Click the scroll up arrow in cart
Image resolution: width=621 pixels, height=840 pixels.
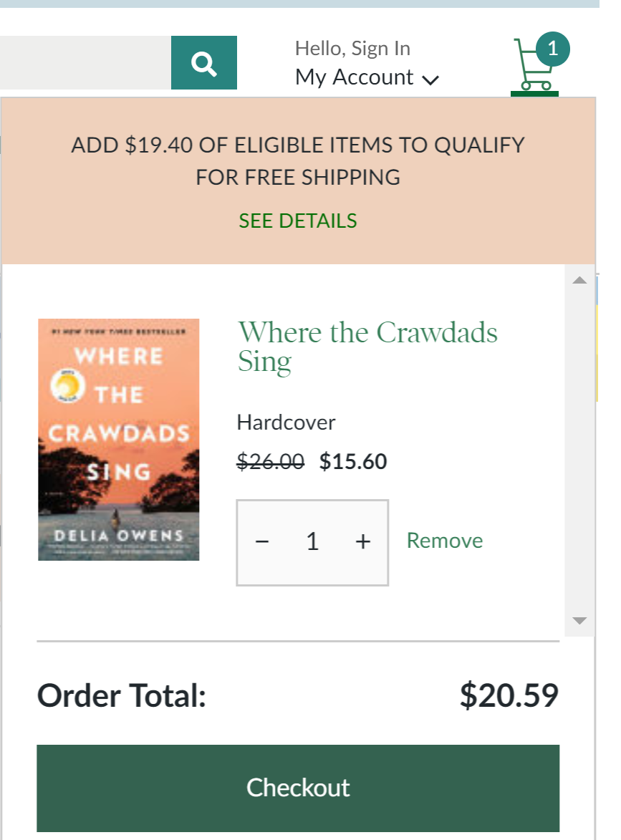click(x=579, y=280)
